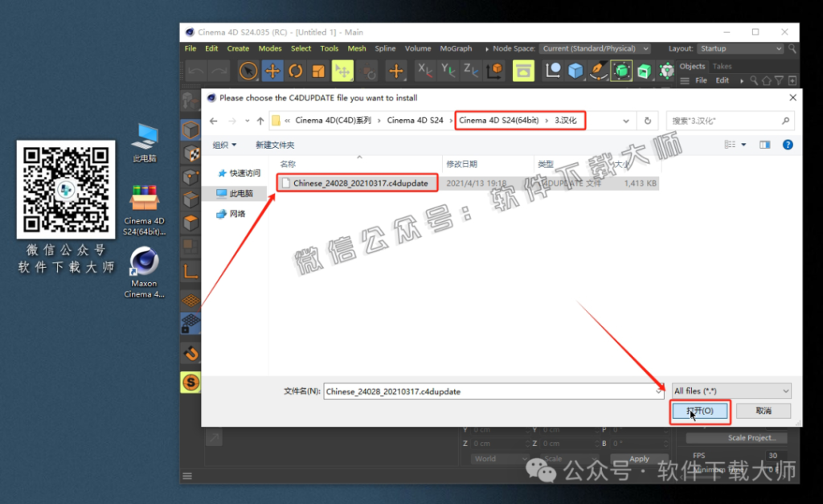The width and height of the screenshot is (823, 504).
Task: Expand the Node Space dropdown
Action: [x=594, y=48]
